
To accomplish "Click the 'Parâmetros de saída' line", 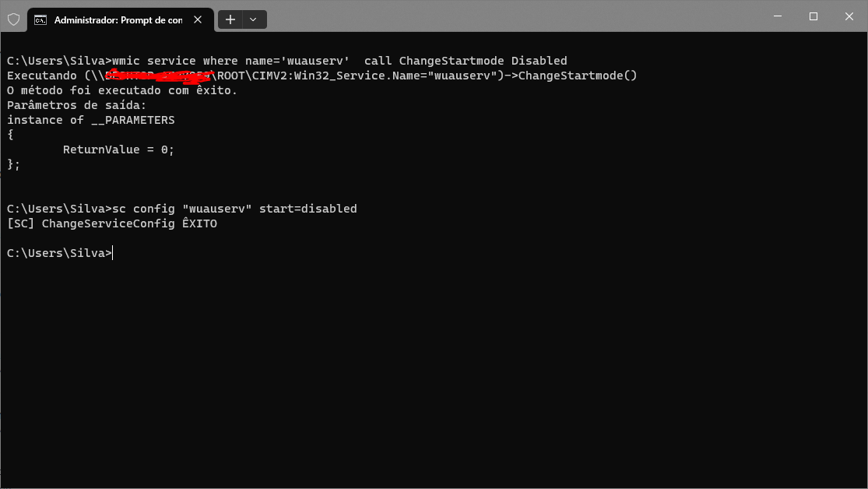I will coord(76,105).
